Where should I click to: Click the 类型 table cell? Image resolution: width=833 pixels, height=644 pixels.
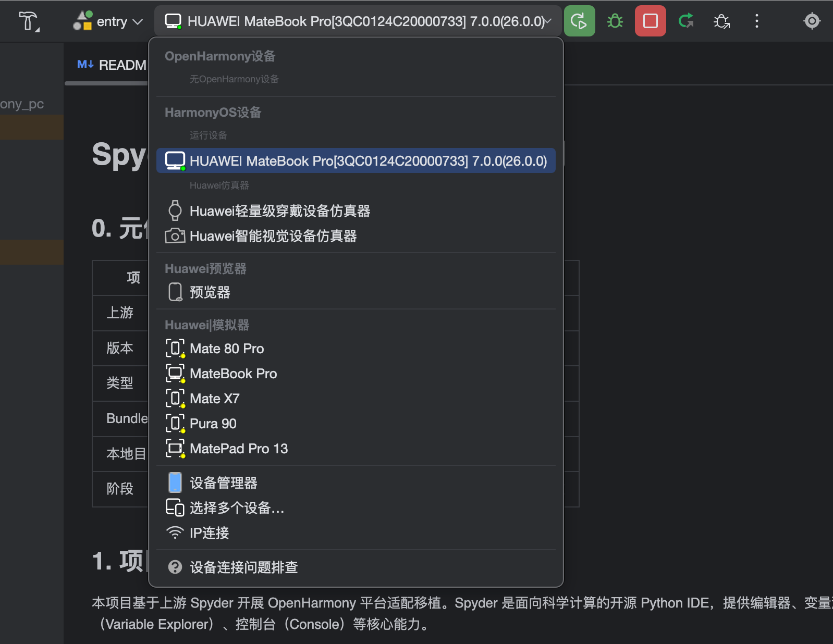click(x=120, y=383)
